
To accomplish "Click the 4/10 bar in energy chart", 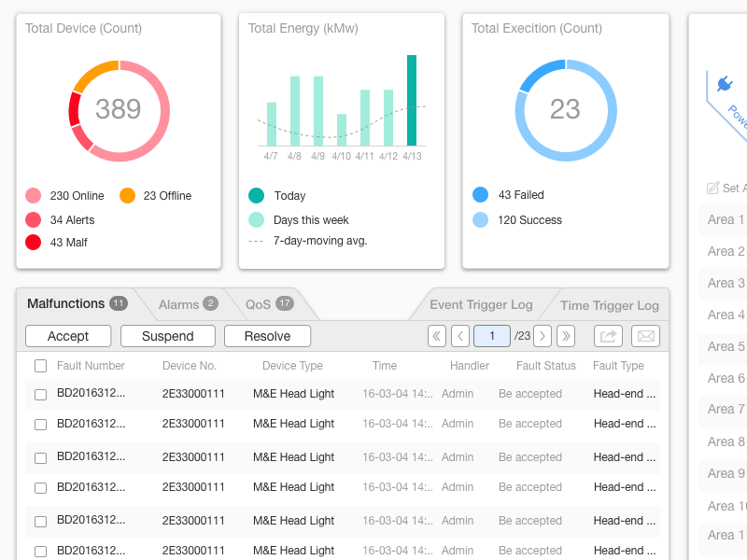I will pyautogui.click(x=342, y=130).
